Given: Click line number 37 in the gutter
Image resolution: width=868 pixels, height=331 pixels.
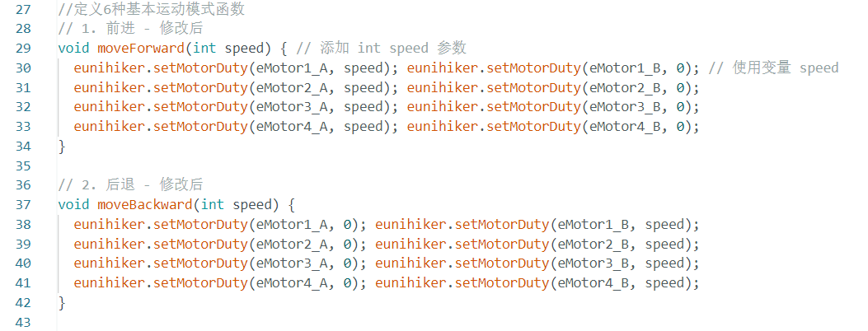Looking at the screenshot, I should point(23,204).
